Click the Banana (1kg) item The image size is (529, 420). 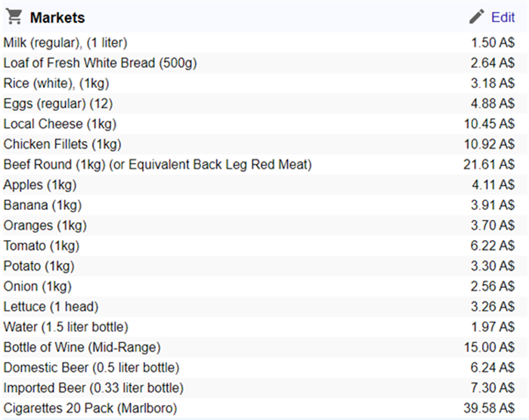click(x=42, y=205)
